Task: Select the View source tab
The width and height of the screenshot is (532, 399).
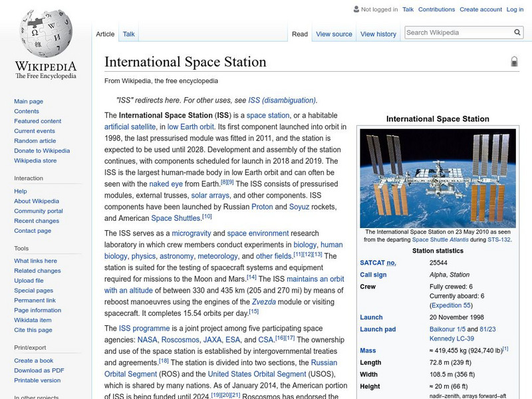Action: click(x=334, y=34)
